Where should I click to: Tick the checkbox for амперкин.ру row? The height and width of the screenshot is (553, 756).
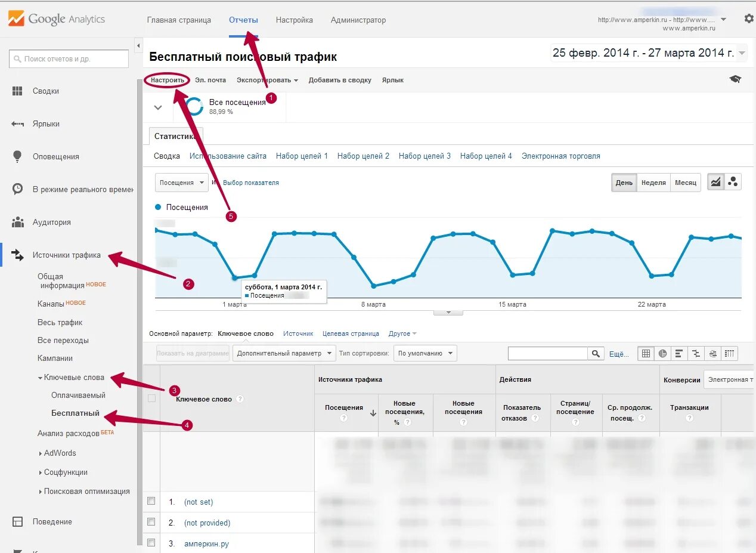tap(151, 543)
